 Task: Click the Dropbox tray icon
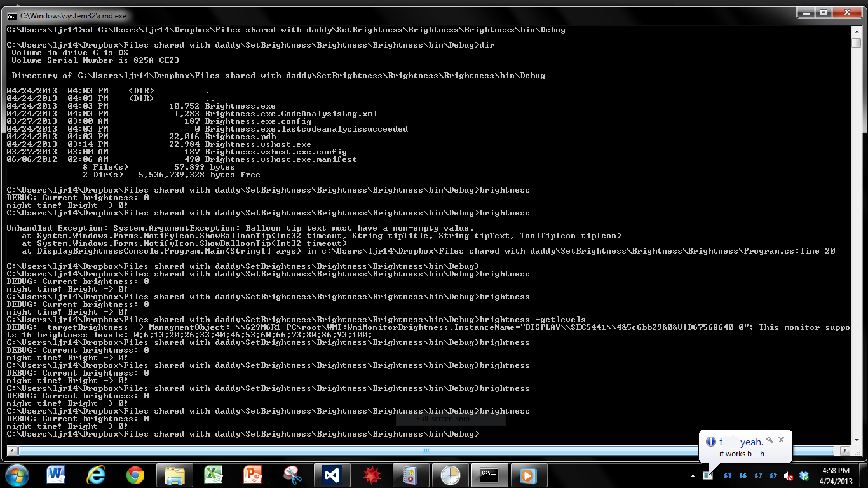[804, 476]
